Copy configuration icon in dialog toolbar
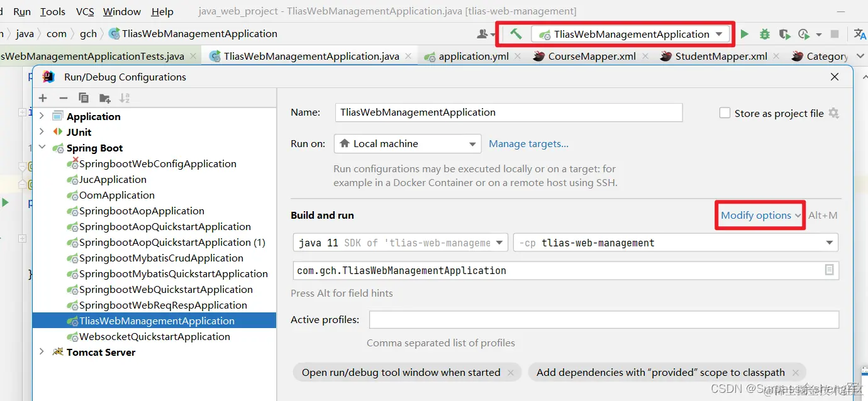Image resolution: width=868 pixels, height=401 pixels. pyautogui.click(x=84, y=98)
